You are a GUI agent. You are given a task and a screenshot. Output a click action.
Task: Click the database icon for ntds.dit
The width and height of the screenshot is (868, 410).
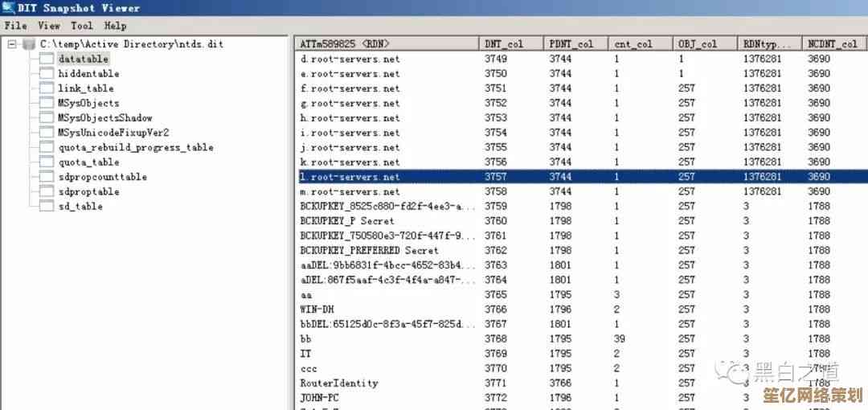[29, 44]
